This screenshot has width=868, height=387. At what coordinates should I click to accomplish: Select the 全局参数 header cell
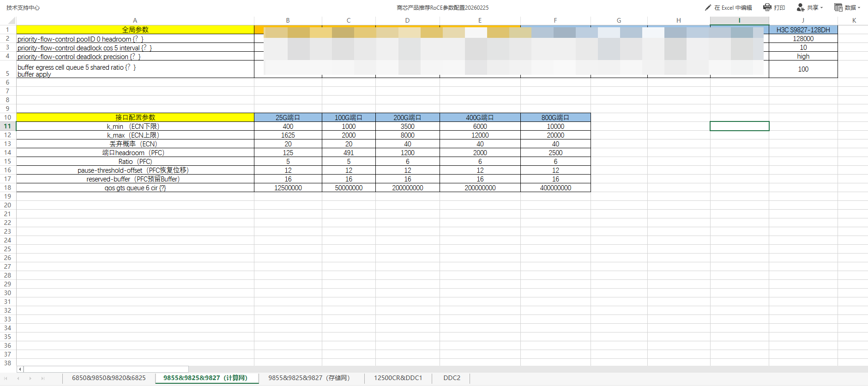pos(135,30)
